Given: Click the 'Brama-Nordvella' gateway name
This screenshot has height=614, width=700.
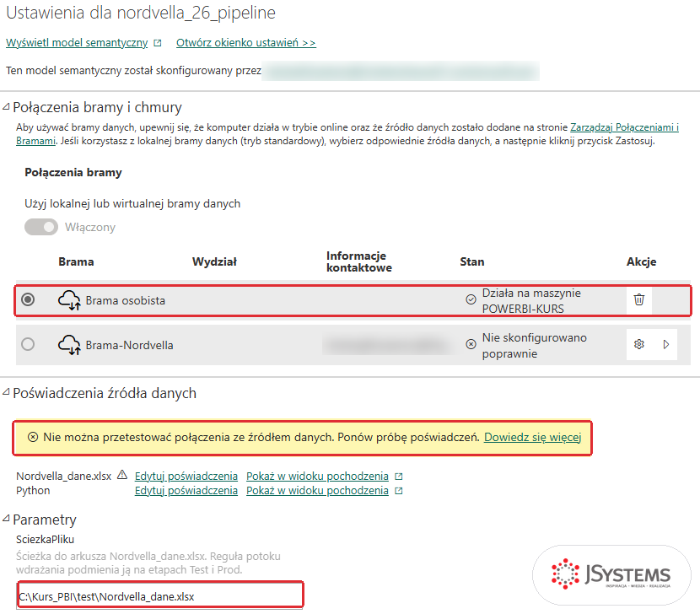Looking at the screenshot, I should pyautogui.click(x=130, y=345).
